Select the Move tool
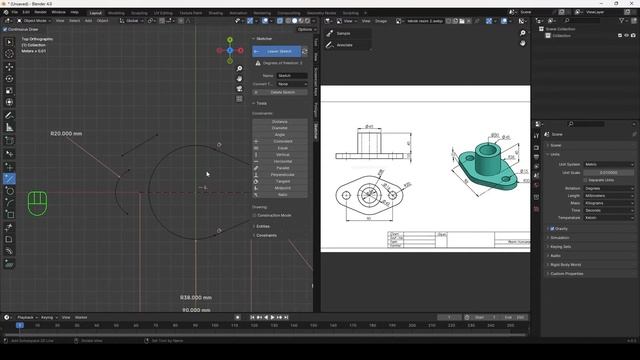 pos(9,67)
